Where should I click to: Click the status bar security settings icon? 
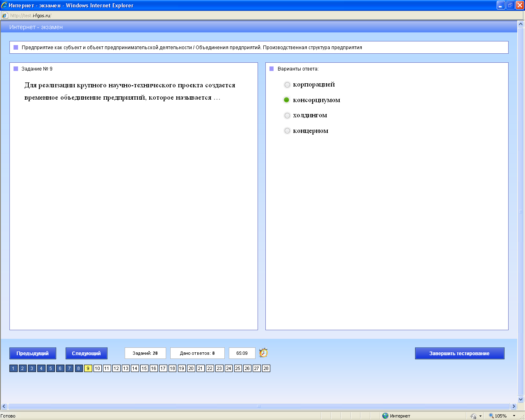(x=473, y=416)
